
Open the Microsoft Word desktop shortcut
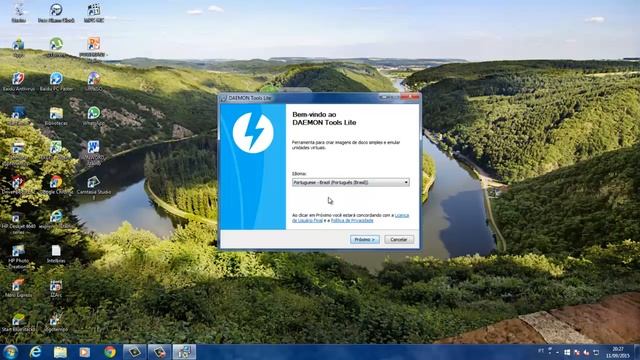click(x=93, y=153)
